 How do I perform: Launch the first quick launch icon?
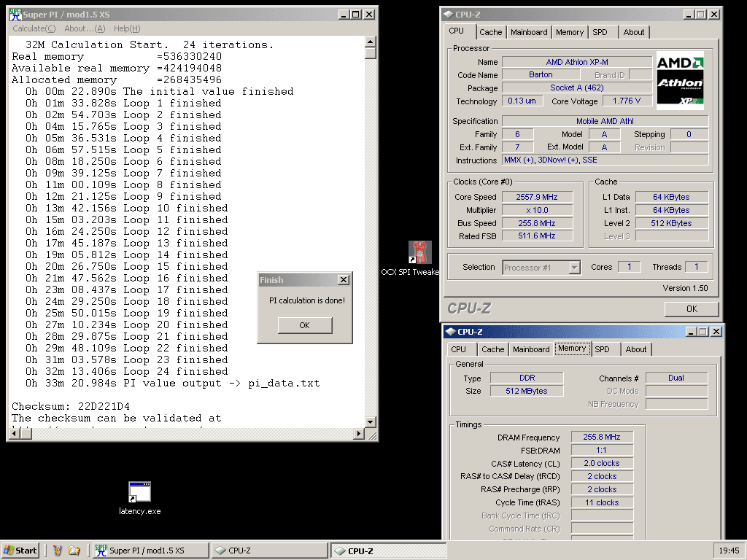(58, 551)
